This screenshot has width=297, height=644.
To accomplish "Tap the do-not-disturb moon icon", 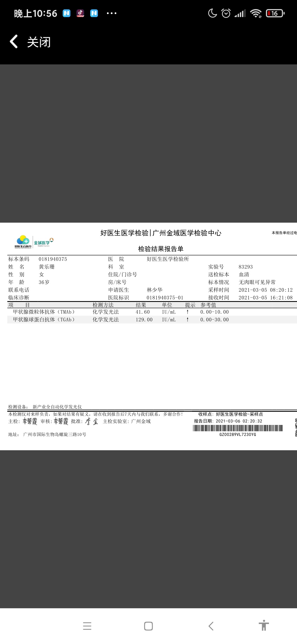I will 212,13.
